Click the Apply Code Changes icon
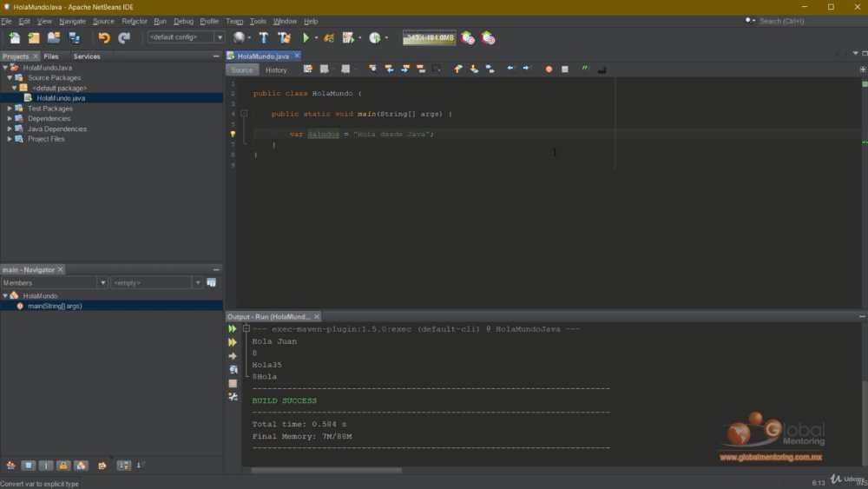868x489 pixels. [329, 37]
